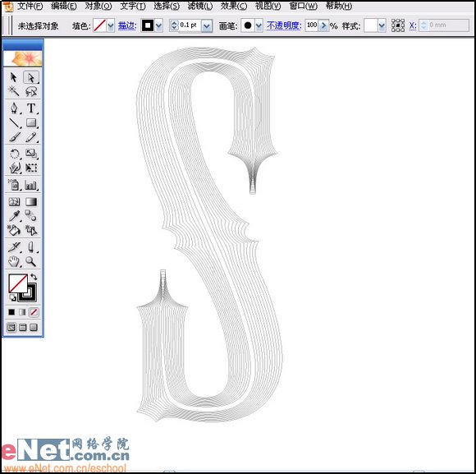Pick the Lasso tool
The width and height of the screenshot is (476, 474).
point(31,91)
